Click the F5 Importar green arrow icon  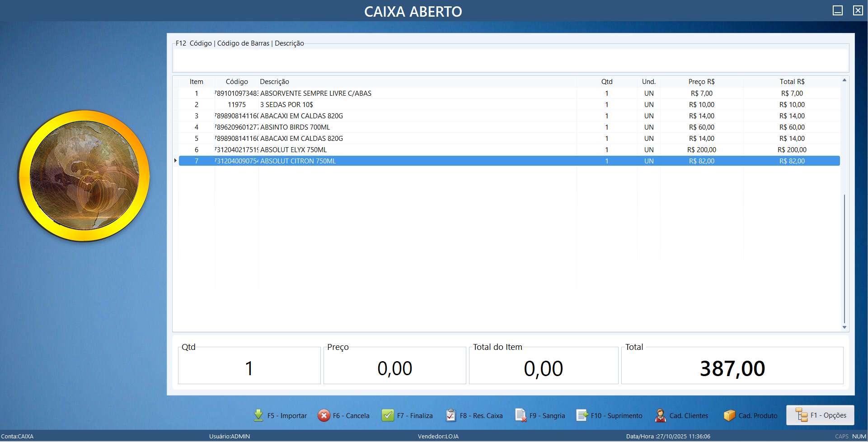258,415
